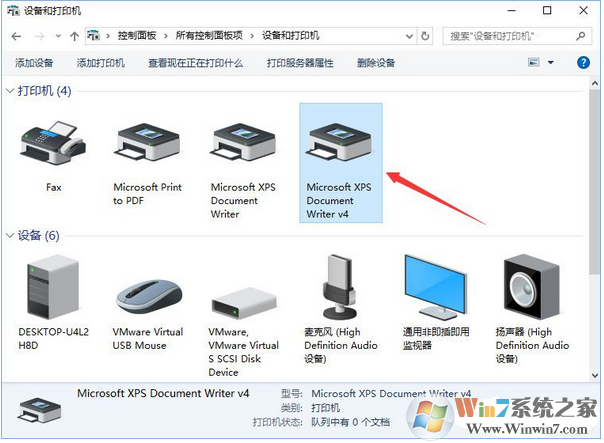Refresh the address bar location
Viewport: 604px width, 443px height.
(x=425, y=36)
